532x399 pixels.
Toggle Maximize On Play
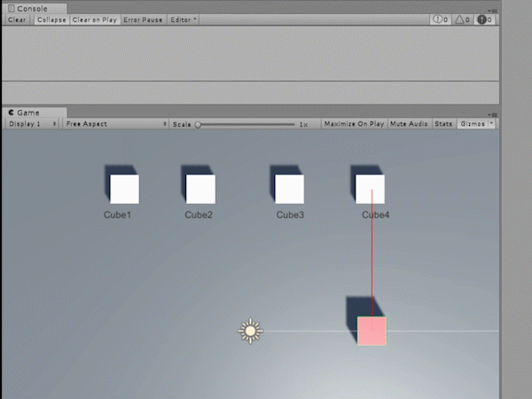(354, 124)
